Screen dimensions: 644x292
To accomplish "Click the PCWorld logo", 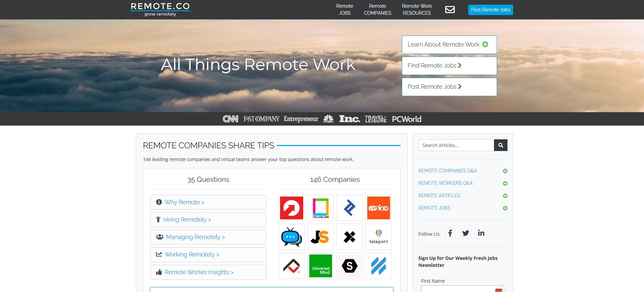I will [407, 119].
